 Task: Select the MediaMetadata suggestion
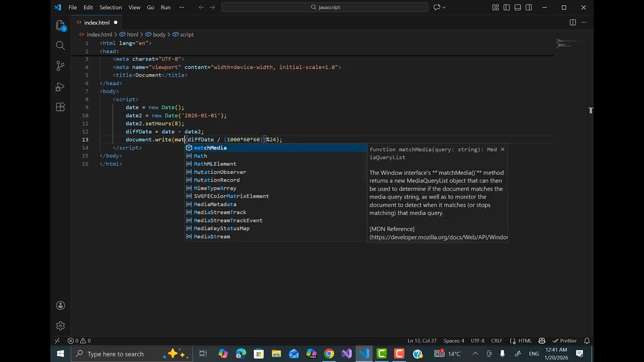click(x=276, y=204)
